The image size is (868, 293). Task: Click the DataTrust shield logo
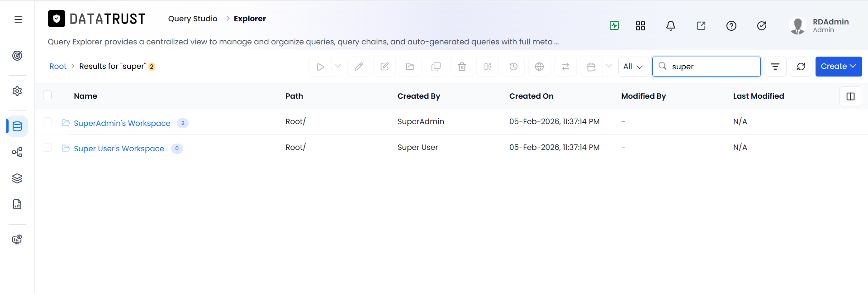click(x=57, y=19)
